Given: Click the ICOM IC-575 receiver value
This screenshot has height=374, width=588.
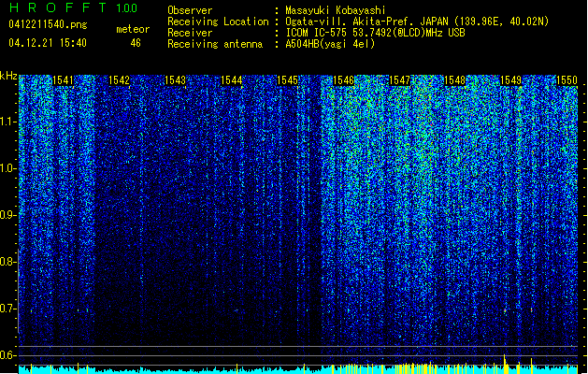Looking at the screenshot, I should (375, 33).
